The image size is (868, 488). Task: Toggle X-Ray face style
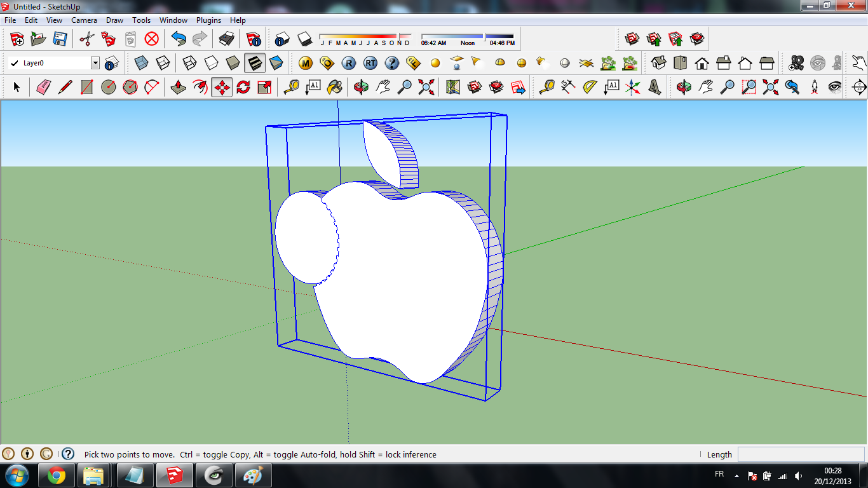[x=141, y=63]
